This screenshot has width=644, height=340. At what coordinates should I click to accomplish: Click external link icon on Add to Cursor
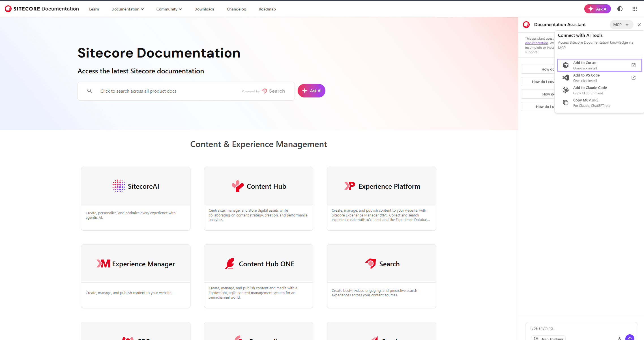click(634, 65)
